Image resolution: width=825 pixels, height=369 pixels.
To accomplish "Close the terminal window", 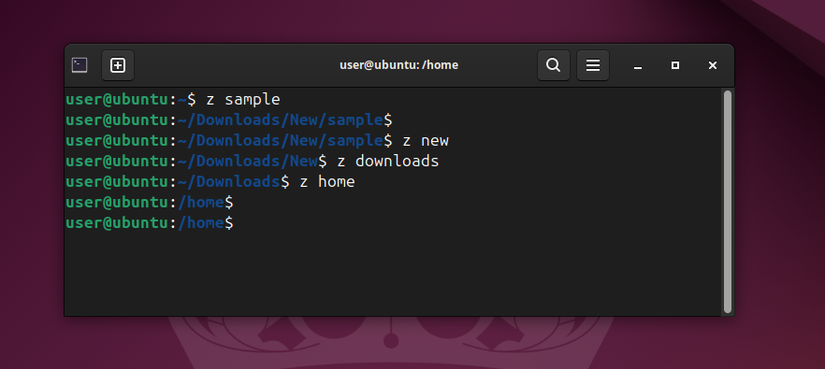I will [x=712, y=65].
